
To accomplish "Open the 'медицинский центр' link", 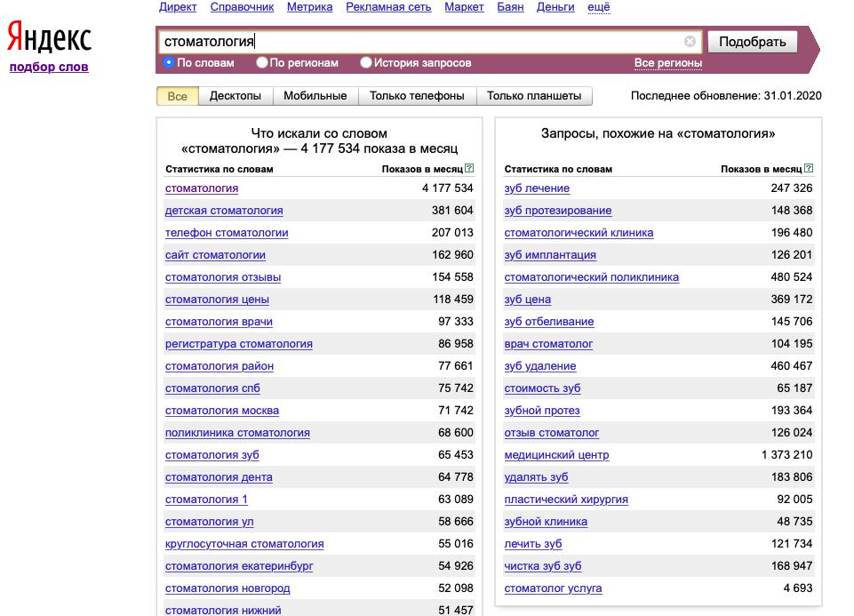I will click(556, 455).
